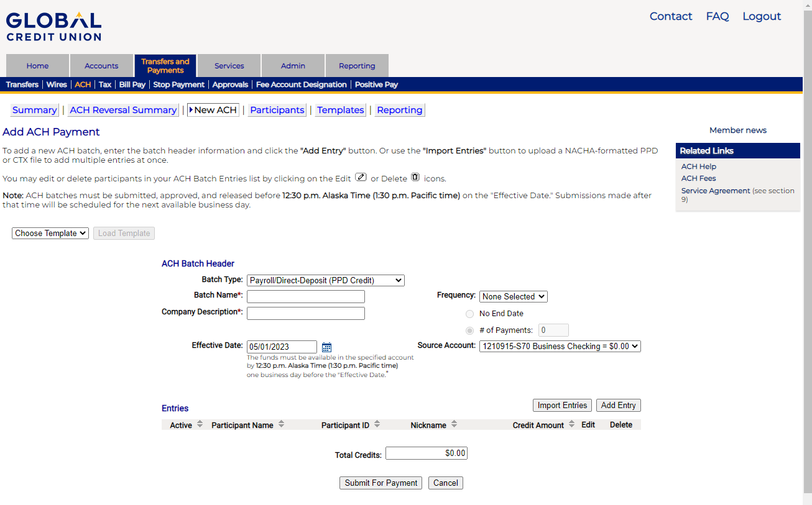Open ACH Fees in Related Links
This screenshot has width=812, height=505.
pyautogui.click(x=699, y=178)
